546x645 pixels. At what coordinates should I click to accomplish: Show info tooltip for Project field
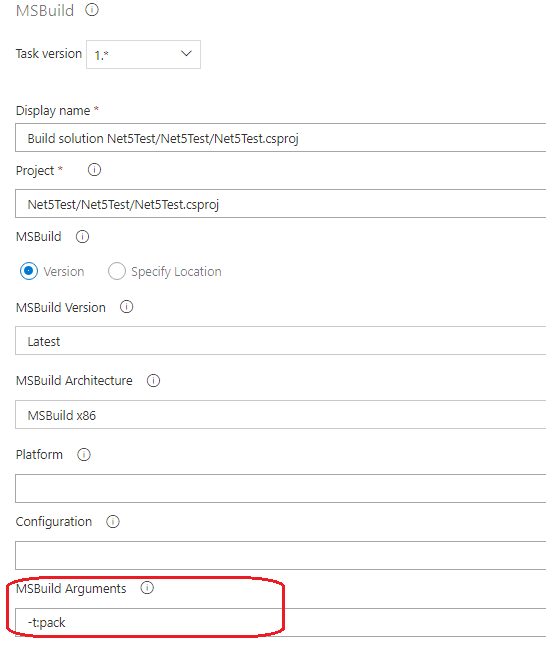tap(94, 169)
